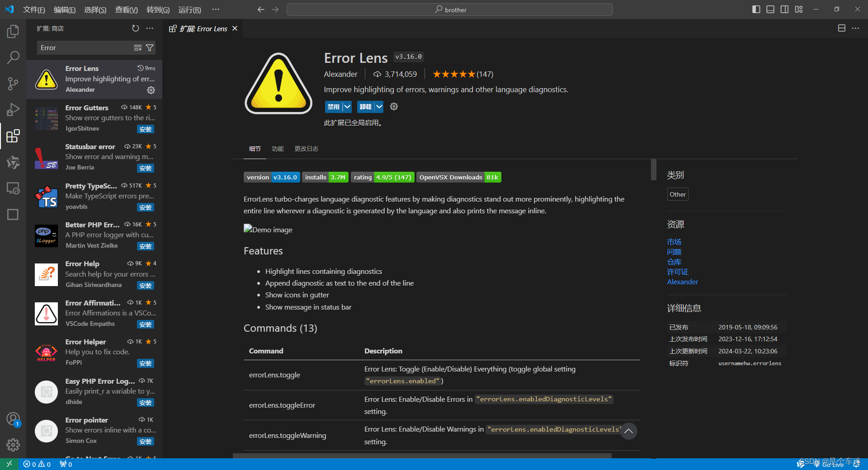Open Run and Debug view
The image size is (868, 470).
tap(13, 110)
